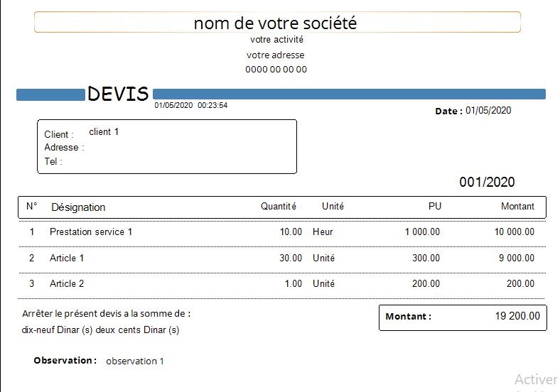Select the 'Article 2' row designation
Image resolution: width=560 pixels, height=392 pixels.
pyautogui.click(x=67, y=283)
